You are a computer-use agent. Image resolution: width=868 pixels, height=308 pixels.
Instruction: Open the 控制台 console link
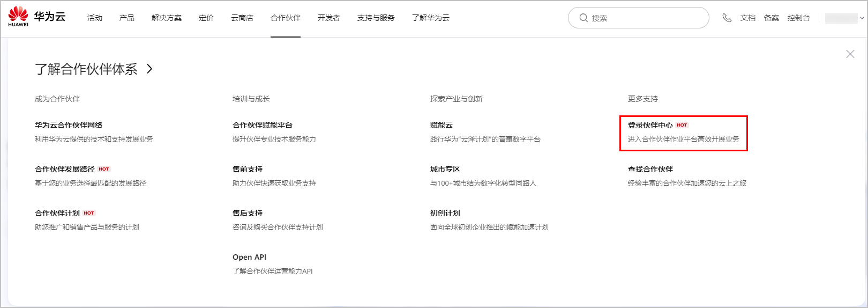(799, 18)
